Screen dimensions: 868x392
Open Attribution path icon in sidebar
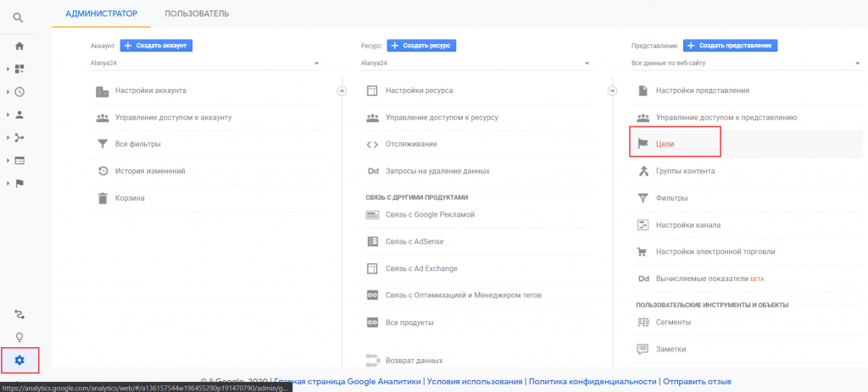[x=19, y=315]
